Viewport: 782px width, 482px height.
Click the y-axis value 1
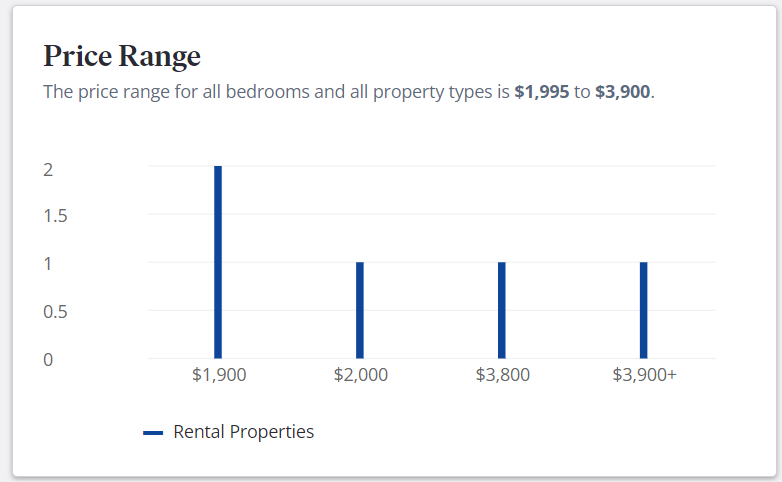click(x=47, y=264)
